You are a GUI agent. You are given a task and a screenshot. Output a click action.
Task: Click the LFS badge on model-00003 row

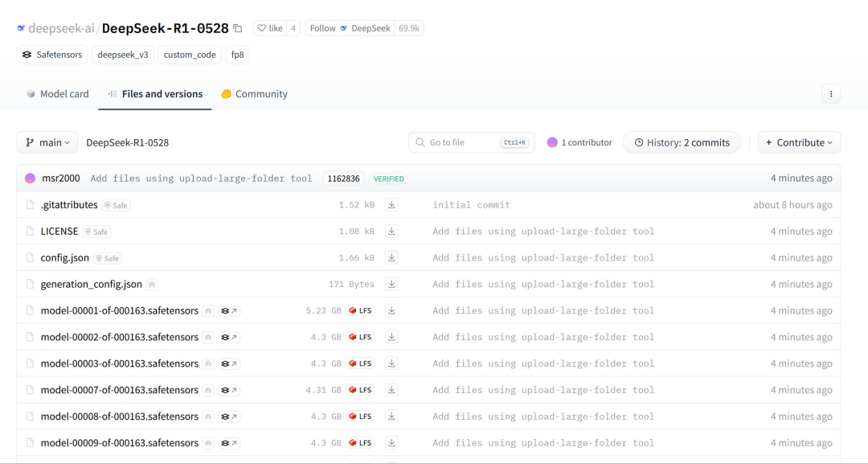tap(360, 363)
